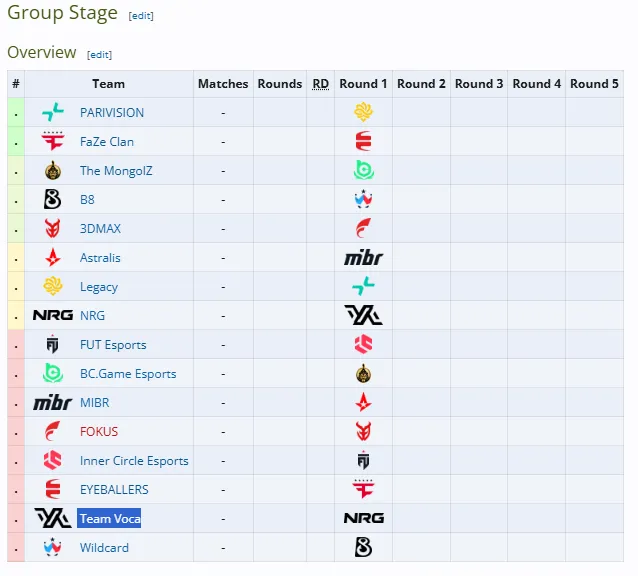The height and width of the screenshot is (576, 638).
Task: Open the FOKUS team page link
Action: 99,432
